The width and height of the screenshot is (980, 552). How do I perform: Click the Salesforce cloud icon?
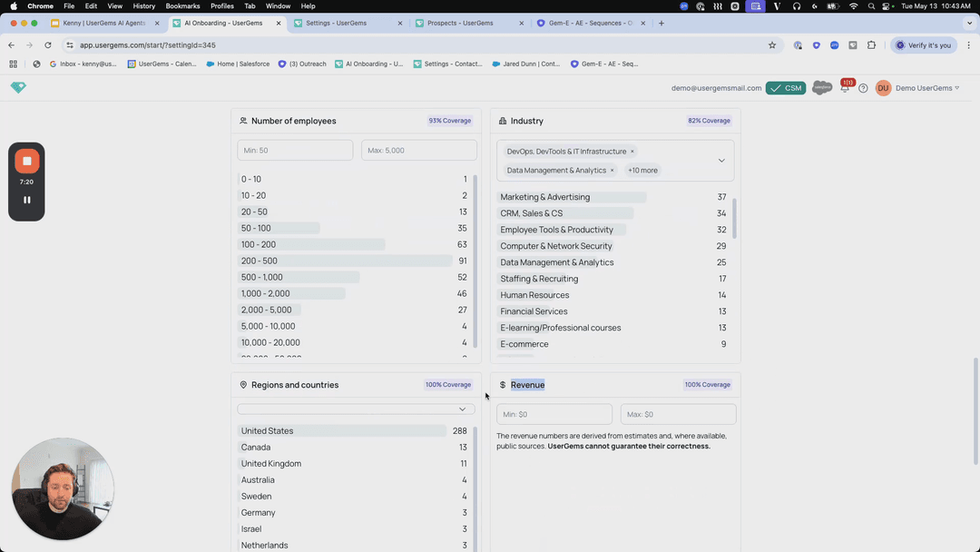(822, 88)
